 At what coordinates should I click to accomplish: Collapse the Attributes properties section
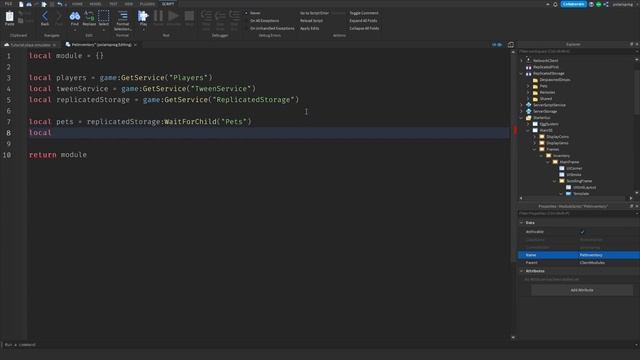pos(521,271)
